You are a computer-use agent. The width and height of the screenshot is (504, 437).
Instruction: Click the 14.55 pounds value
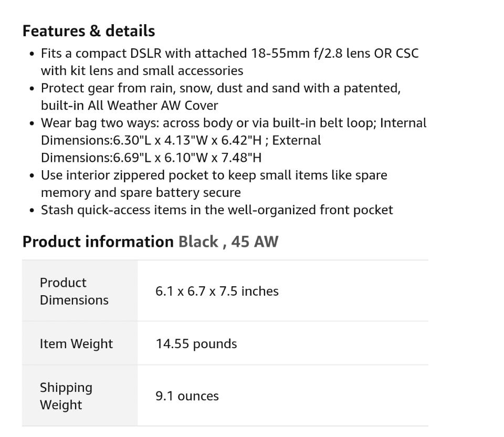tap(196, 344)
